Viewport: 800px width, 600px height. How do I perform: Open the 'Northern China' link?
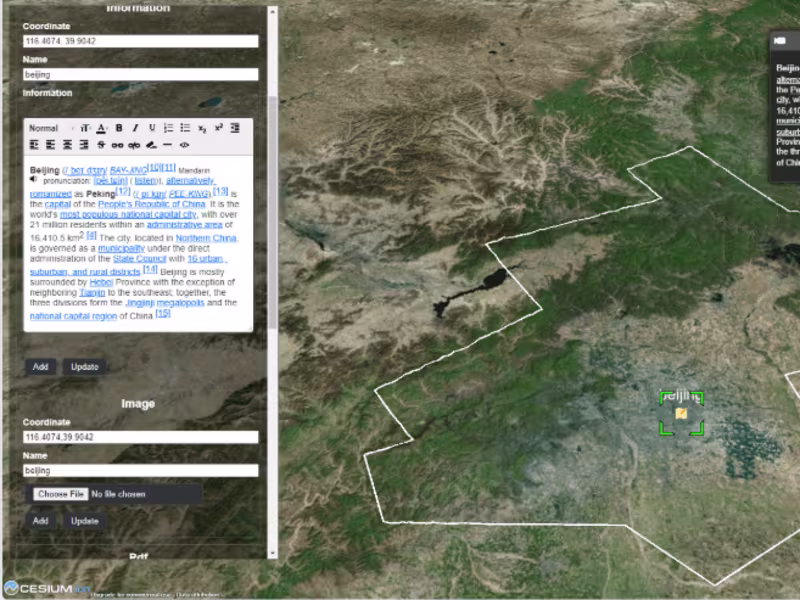tap(206, 238)
